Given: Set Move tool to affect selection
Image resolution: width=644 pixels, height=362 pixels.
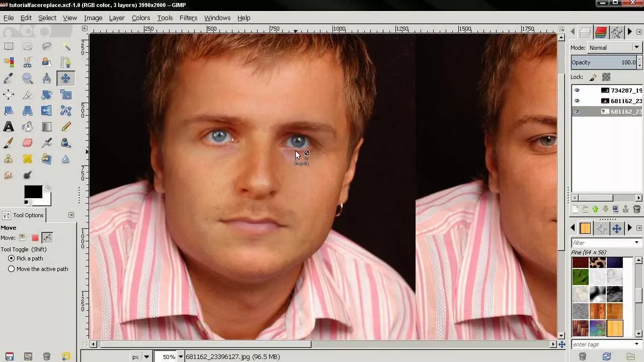Looking at the screenshot, I should (35, 238).
